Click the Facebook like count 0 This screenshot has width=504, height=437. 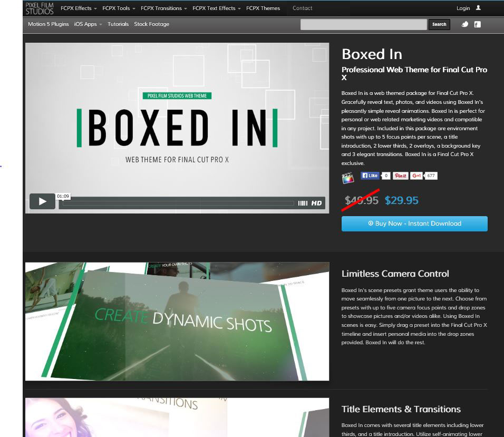386,176
